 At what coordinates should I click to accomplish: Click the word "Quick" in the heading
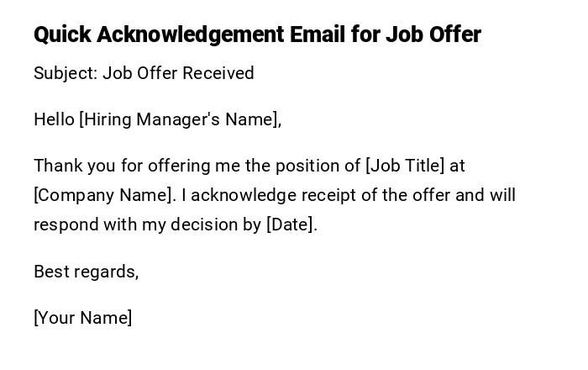click(x=62, y=34)
